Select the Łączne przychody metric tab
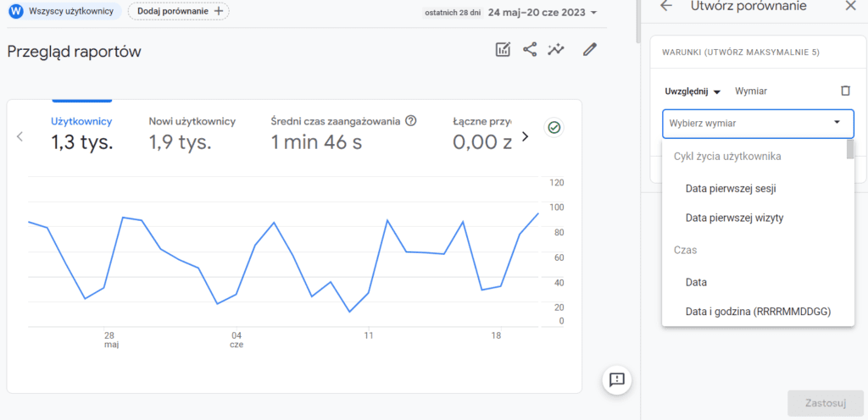Image resolution: width=868 pixels, height=420 pixels. coord(482,133)
